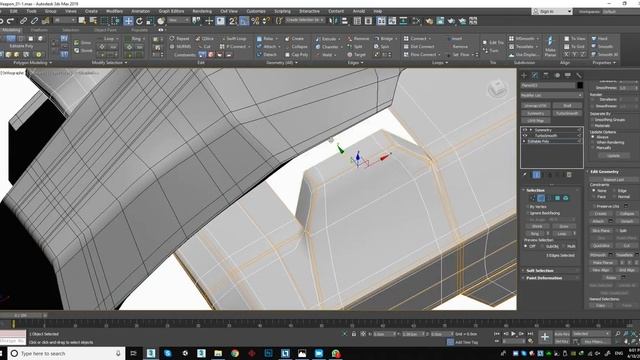Screen dimensions: 640x360
Task: Click the Select and Link chain icon
Action: click(x=24, y=20)
